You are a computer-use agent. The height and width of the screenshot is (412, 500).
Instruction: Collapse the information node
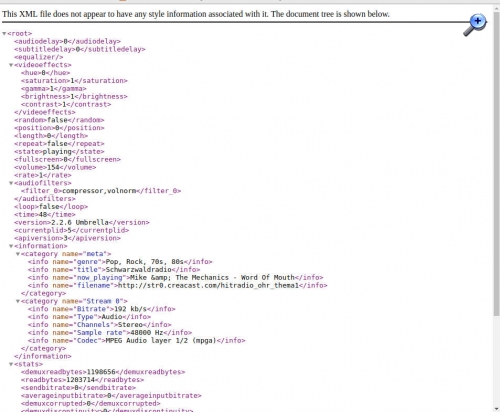pos(11,246)
